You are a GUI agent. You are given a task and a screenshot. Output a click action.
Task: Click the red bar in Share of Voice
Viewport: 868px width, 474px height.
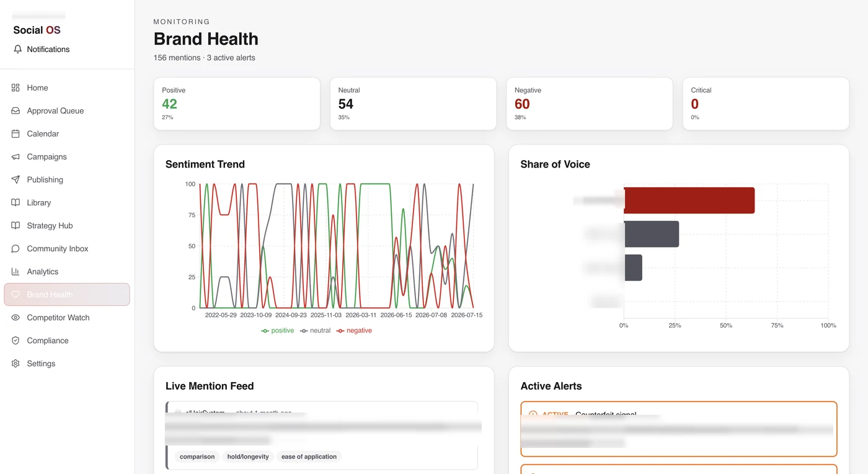(689, 200)
